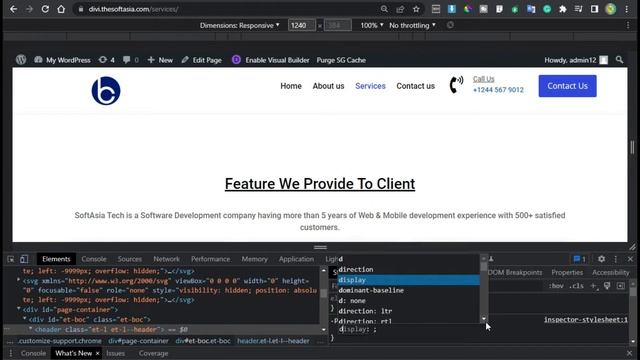
Task: Reload the current page
Action: click(45, 9)
